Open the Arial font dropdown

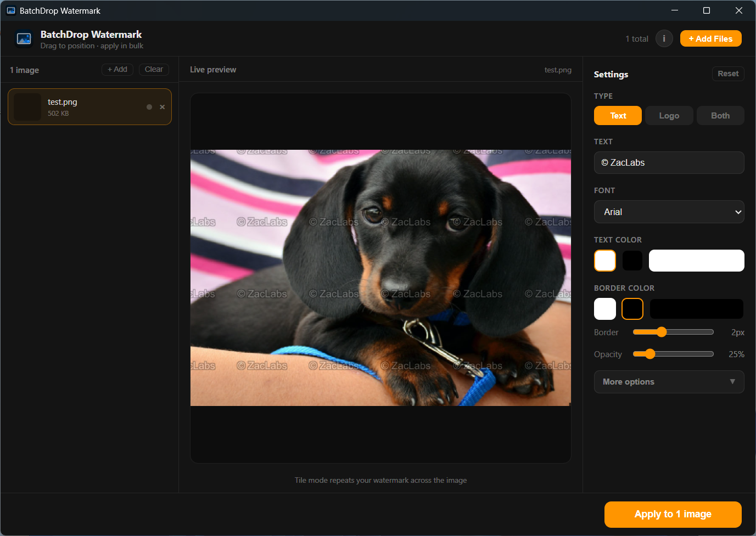669,212
